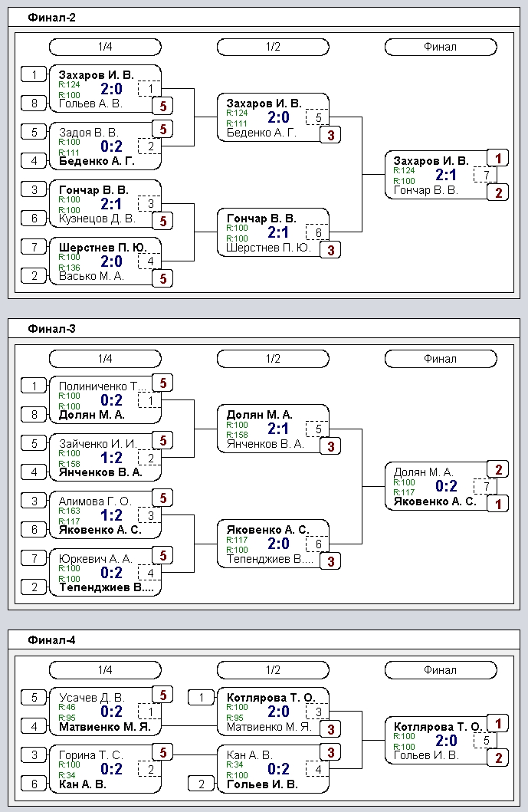Click seed box 2 beside Гольев И. В. semifinal
Screen dimensions: 528x812
[202, 784]
